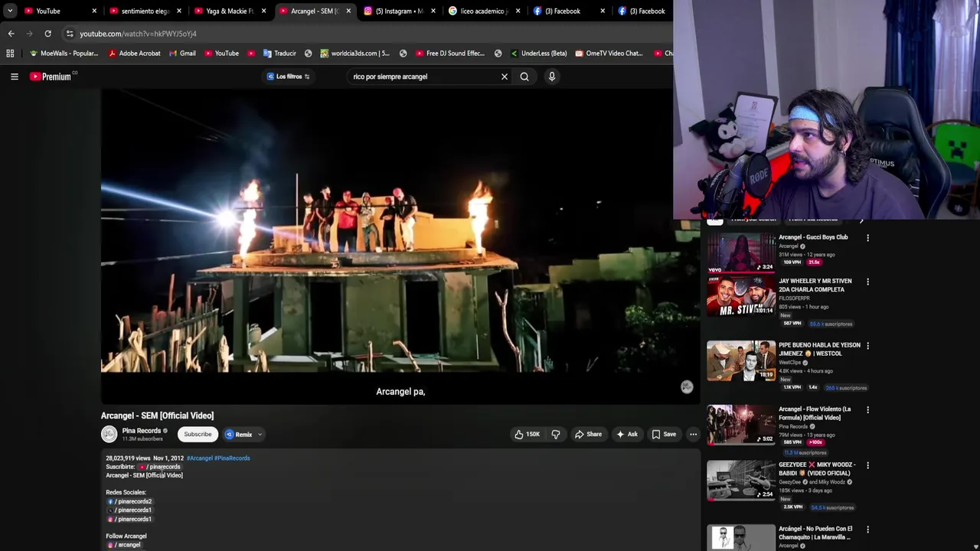This screenshot has height=551, width=980.
Task: Open the Gucci Boys Club video thumbnail
Action: [x=741, y=253]
